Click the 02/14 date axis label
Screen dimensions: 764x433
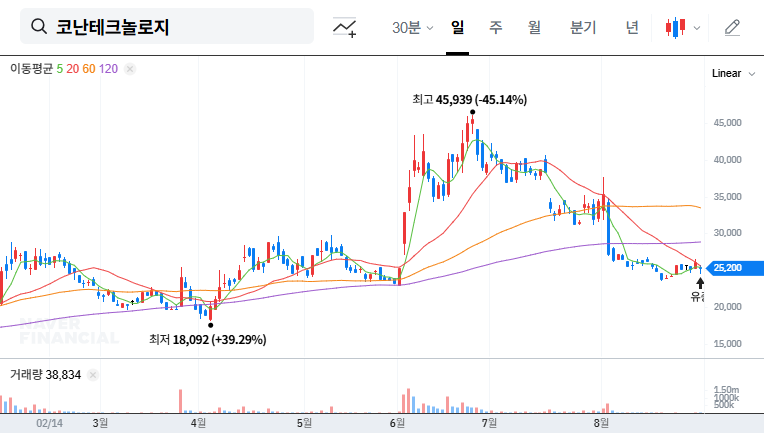click(49, 423)
